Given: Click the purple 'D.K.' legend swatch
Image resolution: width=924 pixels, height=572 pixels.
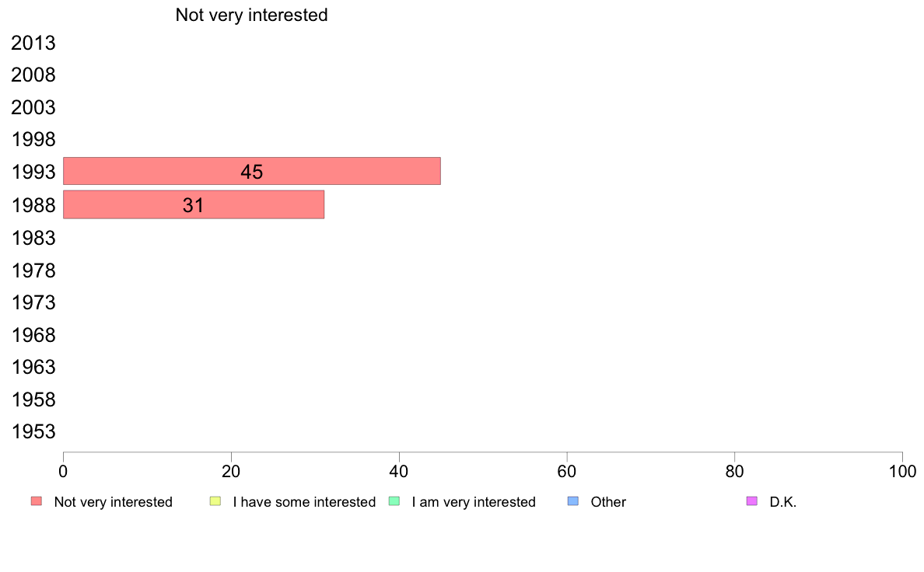Looking at the screenshot, I should tap(752, 501).
